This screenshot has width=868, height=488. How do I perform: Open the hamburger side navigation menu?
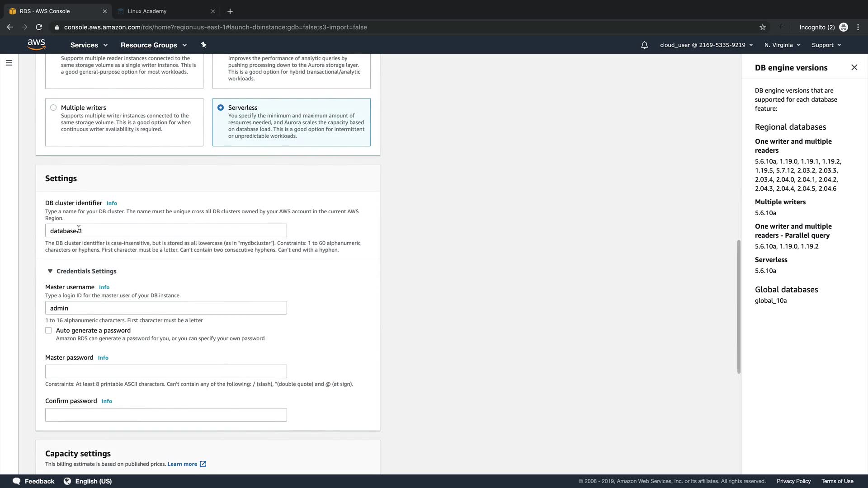(9, 63)
